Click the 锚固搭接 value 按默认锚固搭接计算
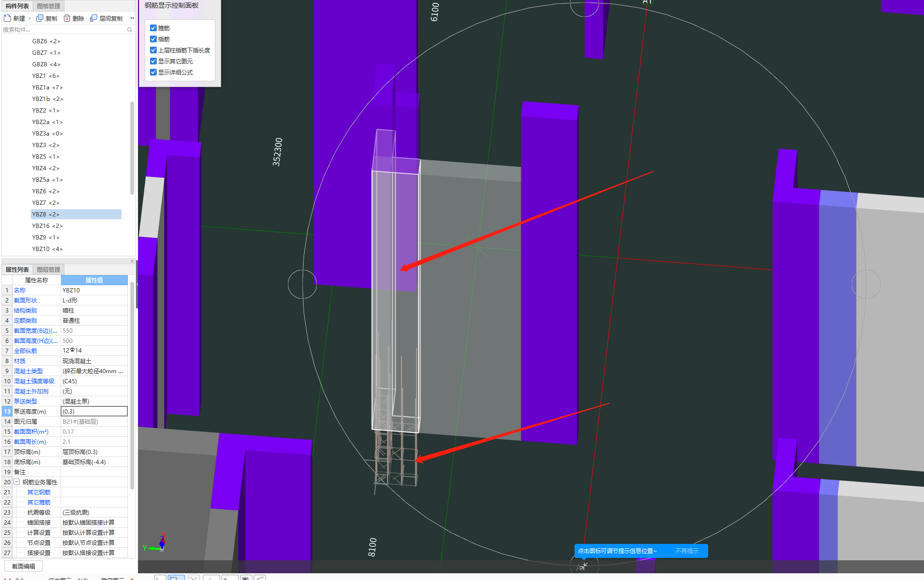Image resolution: width=924 pixels, height=580 pixels. tap(94, 523)
